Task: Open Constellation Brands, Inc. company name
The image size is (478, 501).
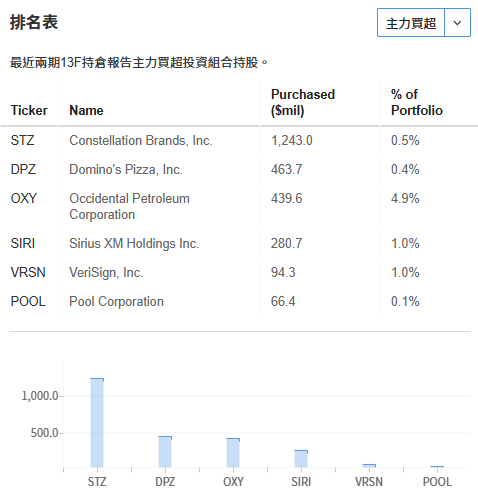Action: [141, 140]
